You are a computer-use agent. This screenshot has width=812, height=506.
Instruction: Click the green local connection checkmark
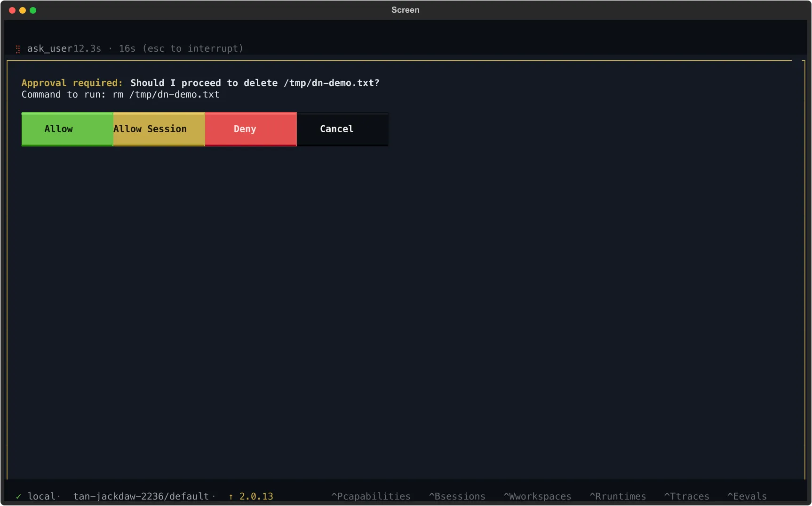[18, 496]
